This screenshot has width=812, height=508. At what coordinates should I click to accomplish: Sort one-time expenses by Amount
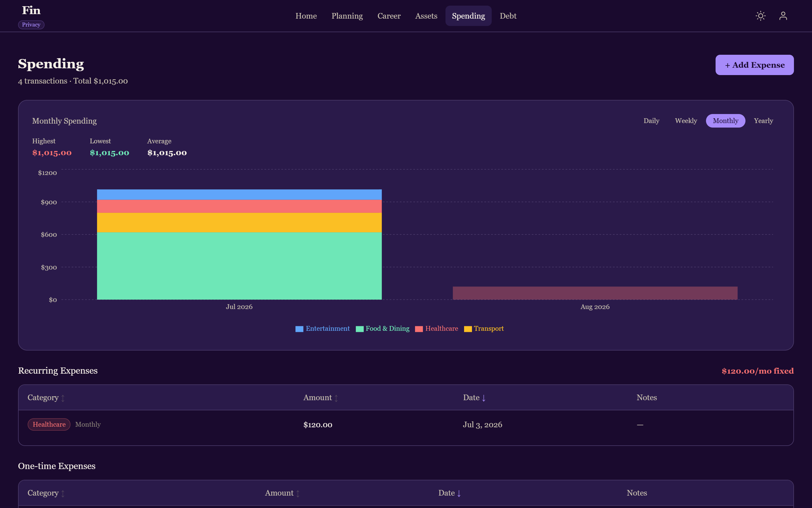click(282, 493)
